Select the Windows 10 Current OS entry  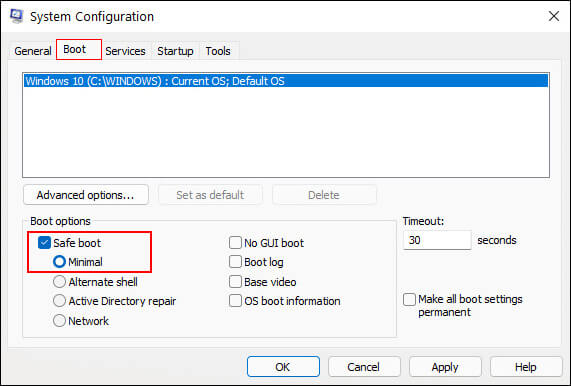[286, 81]
